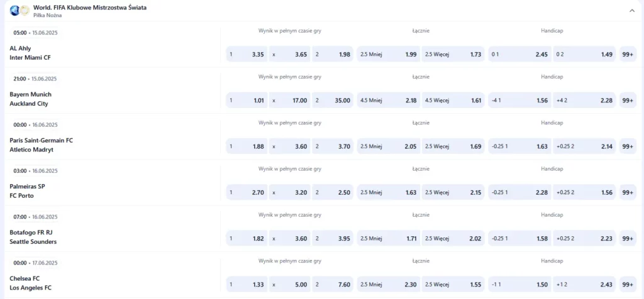The image size is (644, 299).
Task: Select FC Porto win at 2.50
Action: tap(333, 192)
